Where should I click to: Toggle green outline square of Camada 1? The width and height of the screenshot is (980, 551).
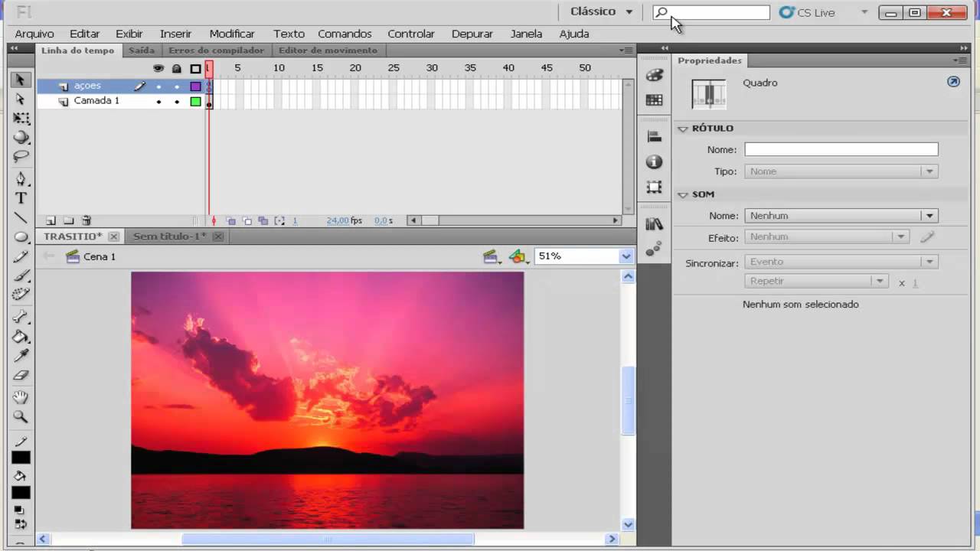(x=195, y=101)
